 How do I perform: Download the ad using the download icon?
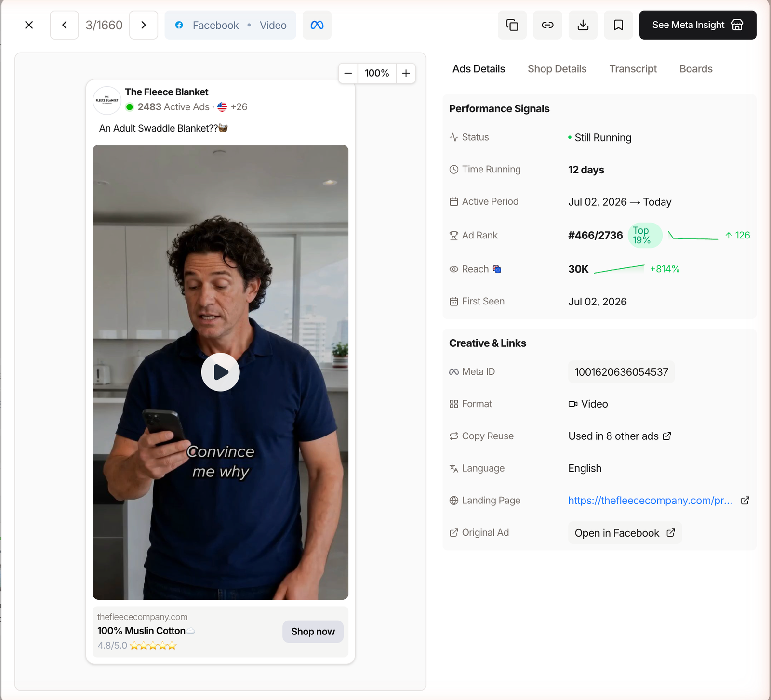583,25
